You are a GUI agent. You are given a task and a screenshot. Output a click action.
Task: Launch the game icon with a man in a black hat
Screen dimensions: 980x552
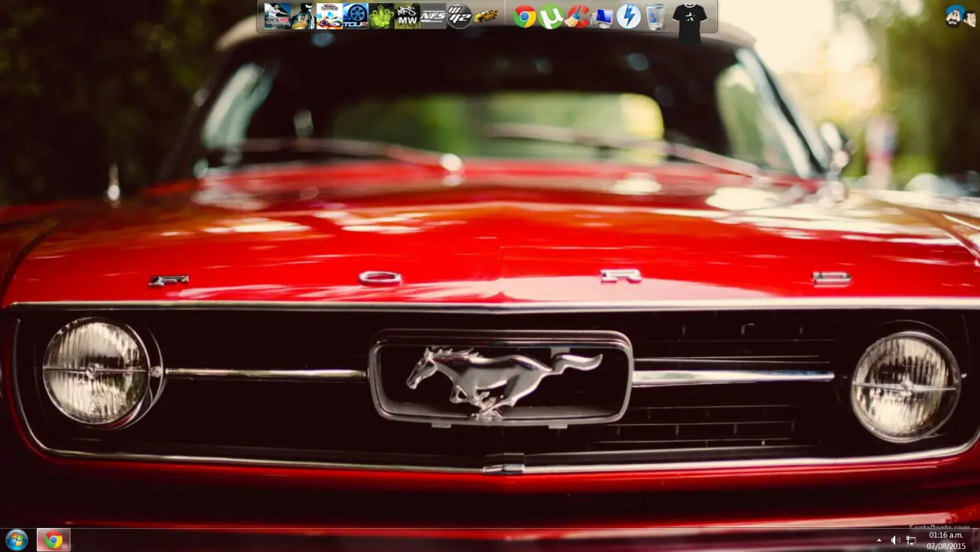pos(304,16)
